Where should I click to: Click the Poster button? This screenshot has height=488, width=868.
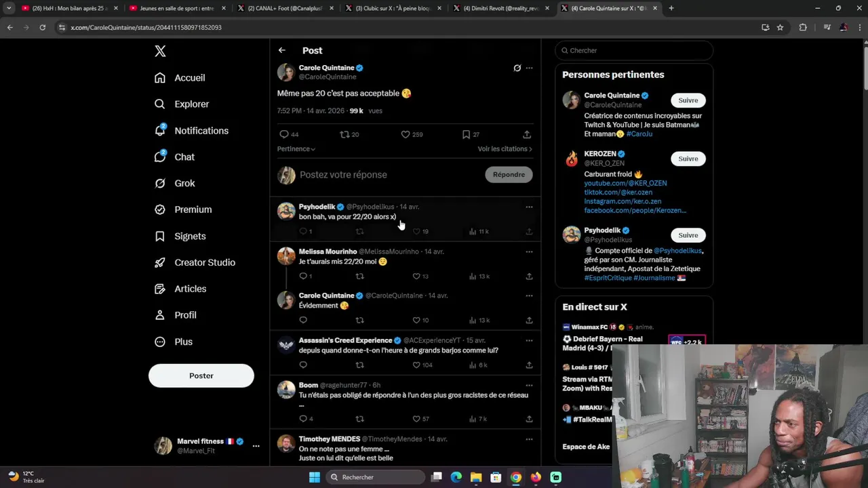pos(201,375)
